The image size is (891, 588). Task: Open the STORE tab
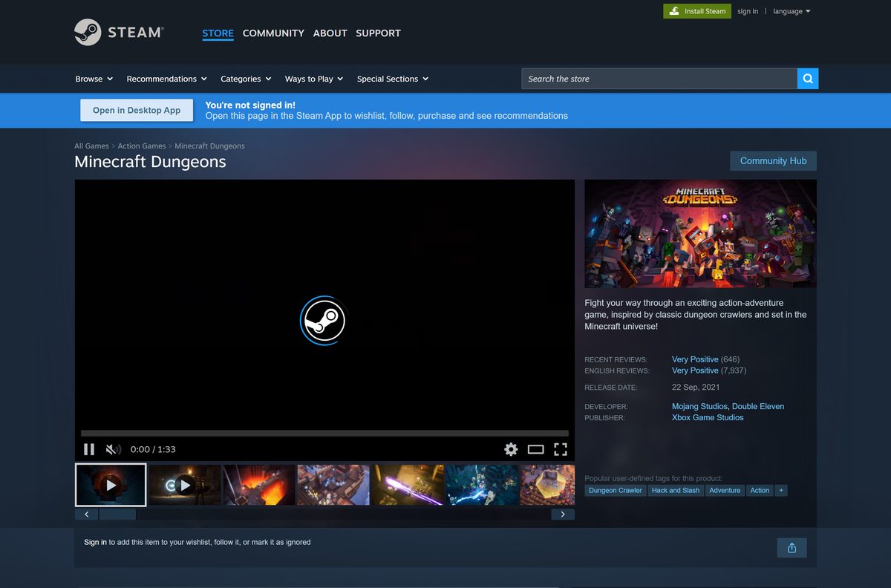coord(218,33)
